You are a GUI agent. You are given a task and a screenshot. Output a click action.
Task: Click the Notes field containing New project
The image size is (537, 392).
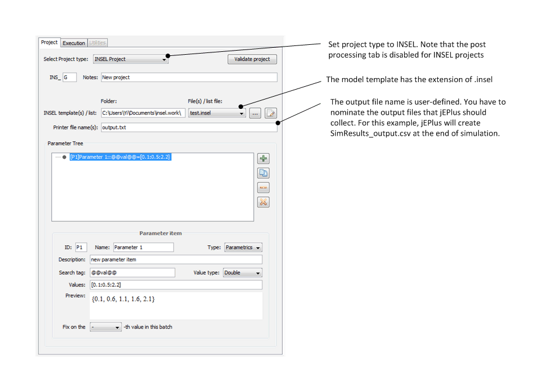[189, 77]
